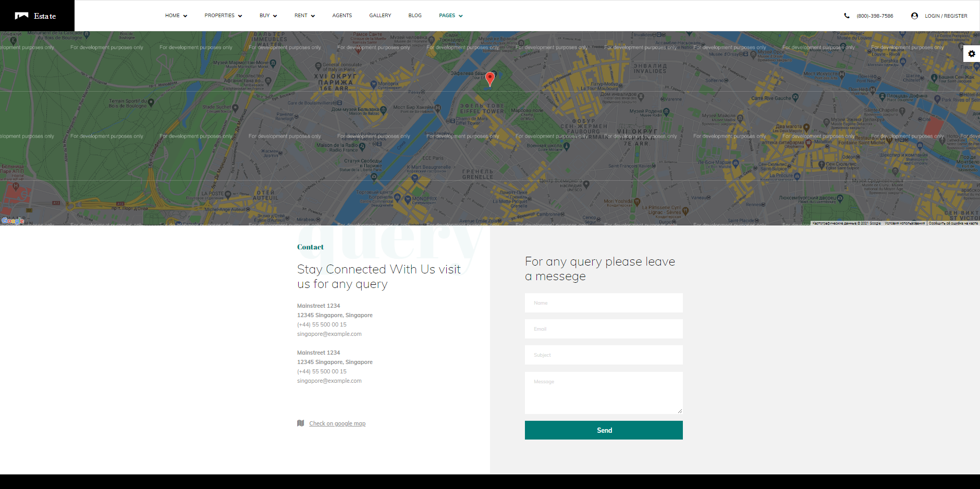Viewport: 980px width, 489px height.
Task: Open the BLOG menu item
Action: click(415, 16)
